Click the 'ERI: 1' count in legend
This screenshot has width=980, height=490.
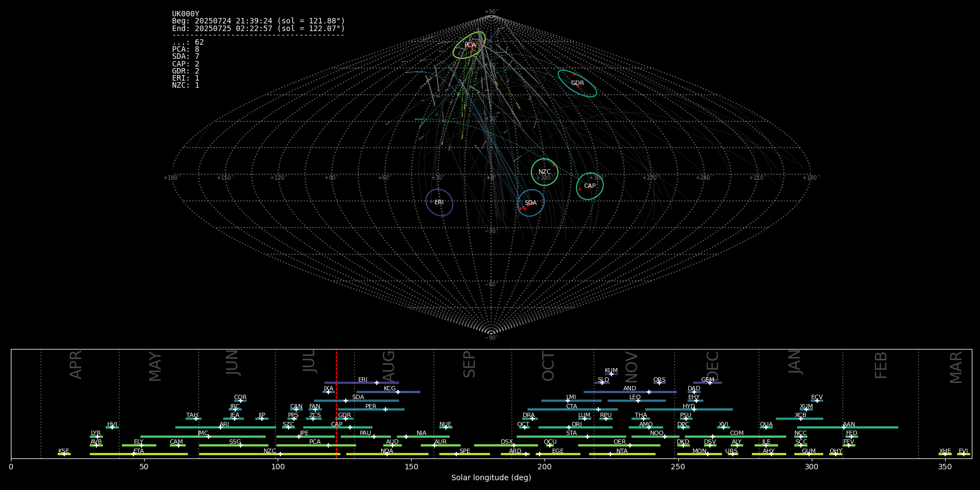pyautogui.click(x=186, y=78)
